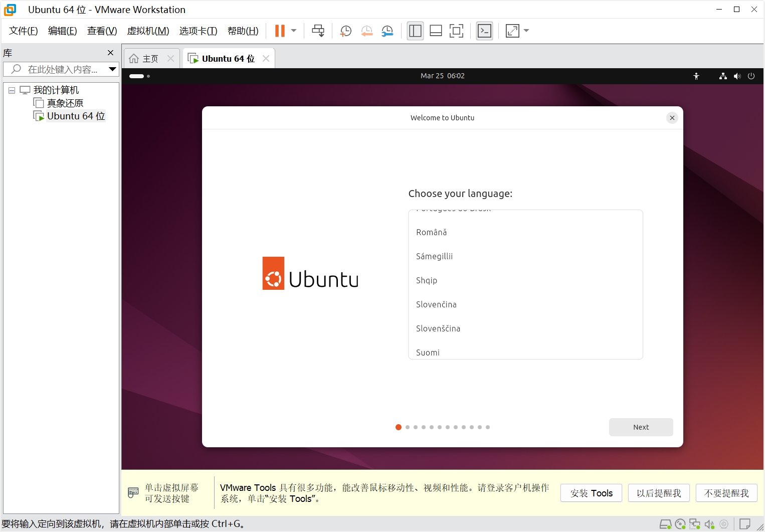Click the 安装 Tools button

(591, 493)
